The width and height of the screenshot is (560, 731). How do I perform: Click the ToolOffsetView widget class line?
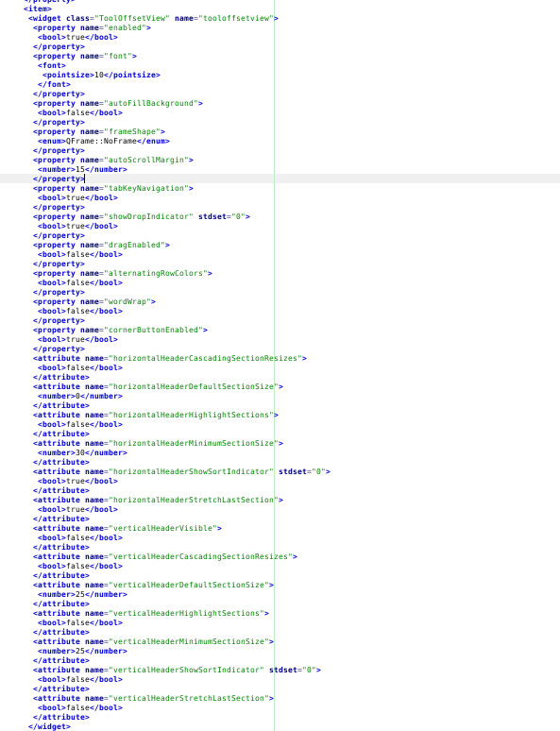click(153, 18)
